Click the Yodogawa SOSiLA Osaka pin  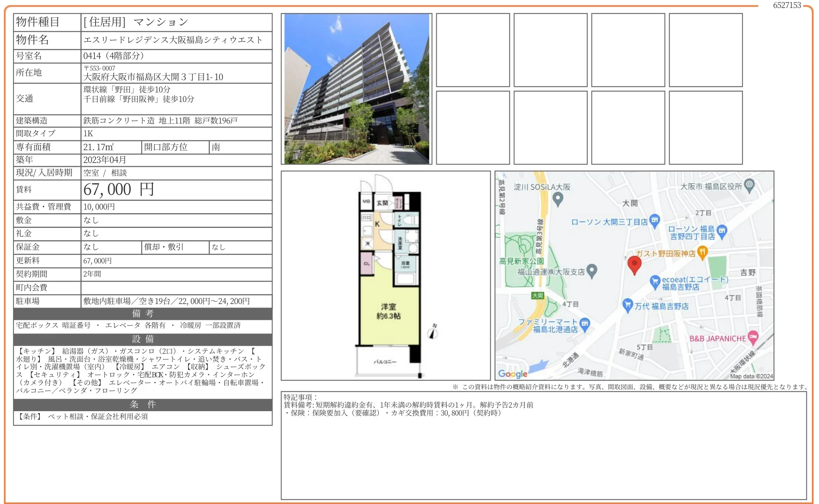558,198
